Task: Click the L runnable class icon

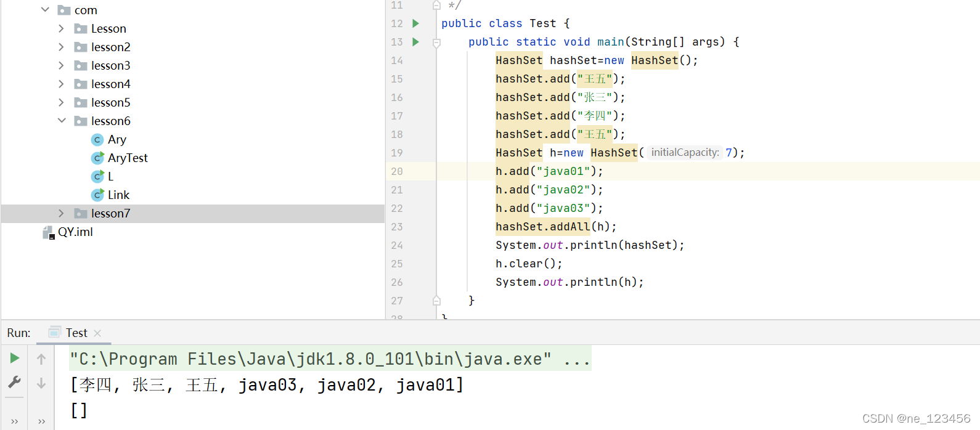Action: coord(97,177)
